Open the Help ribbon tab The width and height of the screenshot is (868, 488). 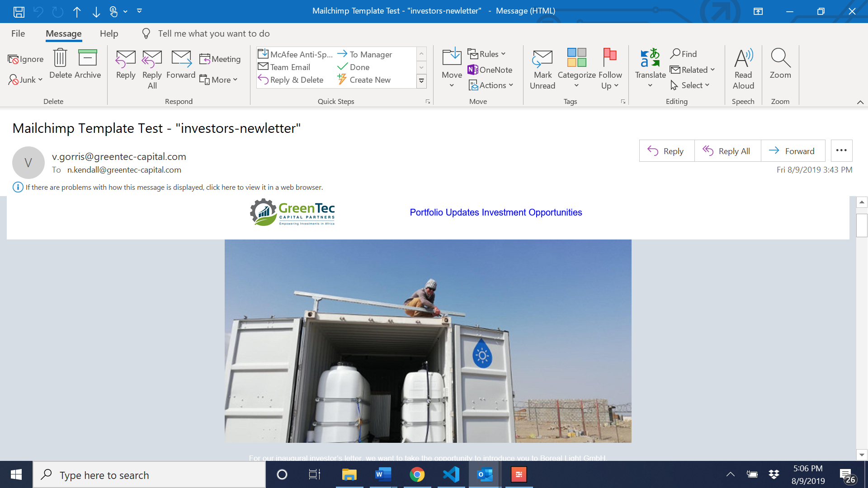(108, 33)
